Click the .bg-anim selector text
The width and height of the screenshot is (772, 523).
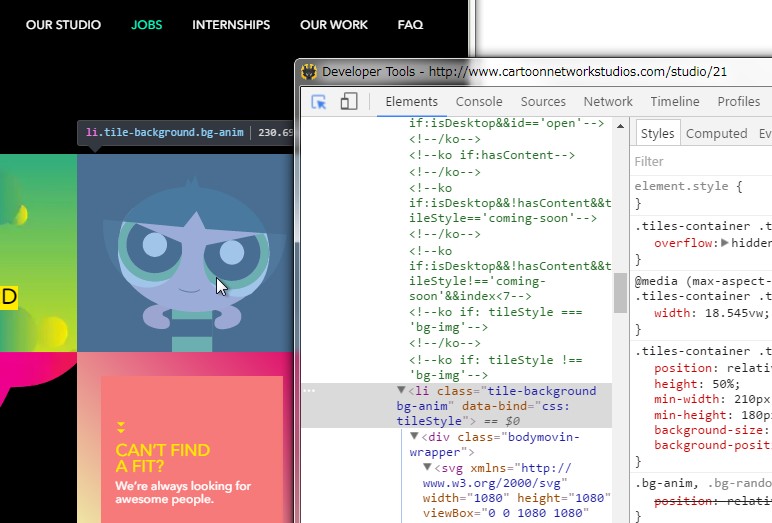(667, 483)
